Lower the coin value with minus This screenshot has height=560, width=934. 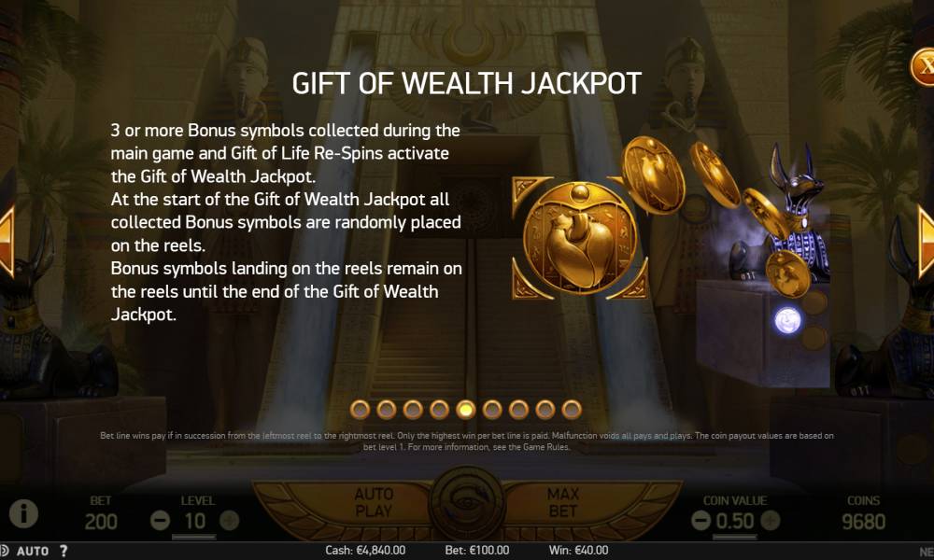point(700,521)
